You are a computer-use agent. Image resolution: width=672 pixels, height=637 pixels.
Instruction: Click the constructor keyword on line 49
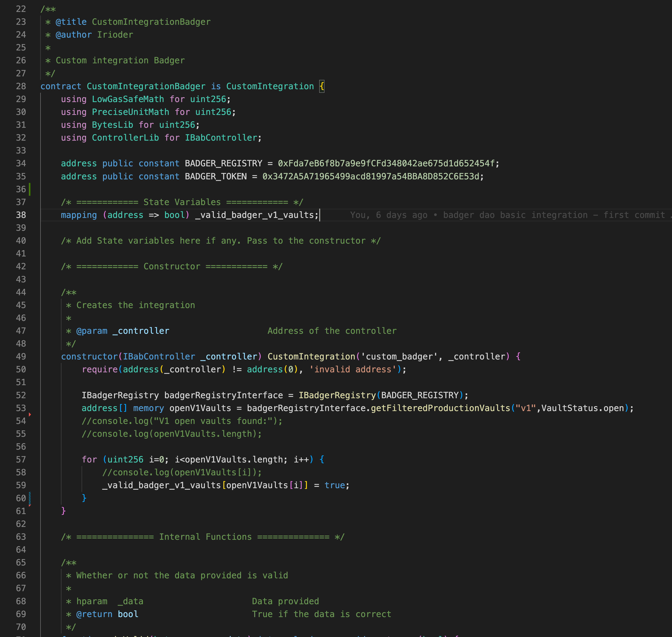pos(89,356)
